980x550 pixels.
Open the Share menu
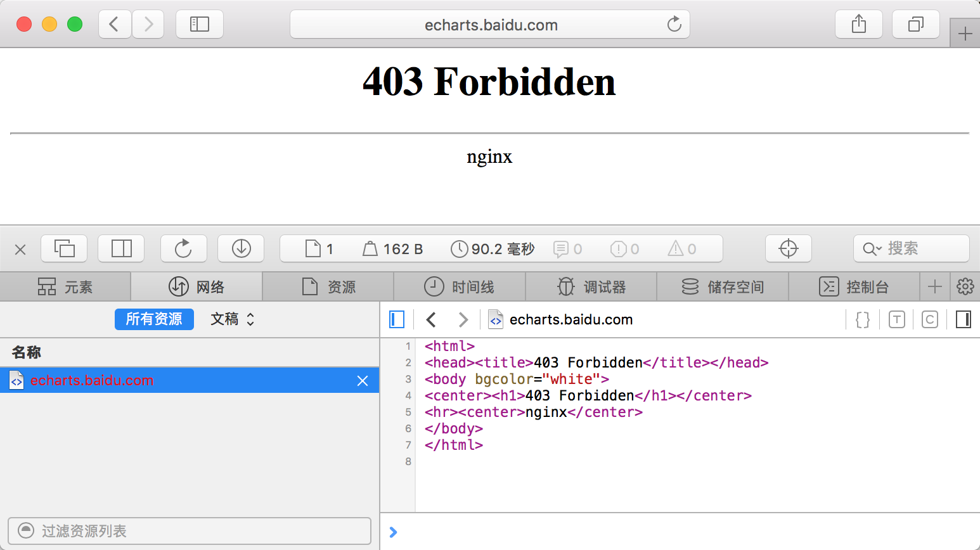[859, 25]
